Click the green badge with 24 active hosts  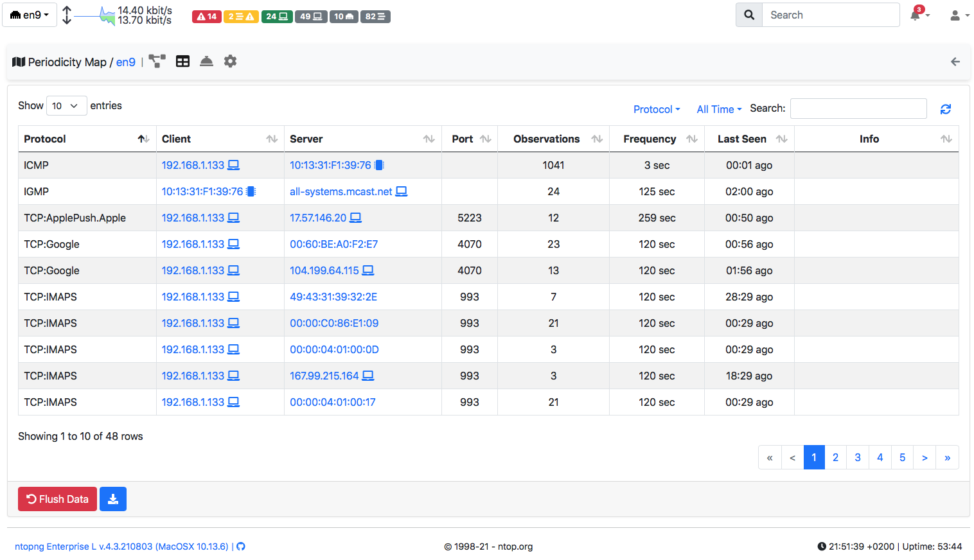coord(277,16)
